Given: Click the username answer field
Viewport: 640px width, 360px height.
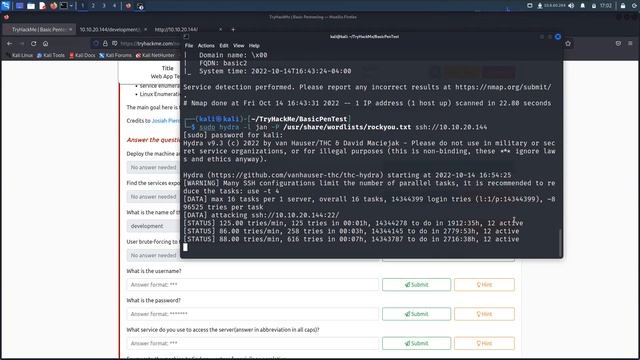Looking at the screenshot, I should coord(252,284).
